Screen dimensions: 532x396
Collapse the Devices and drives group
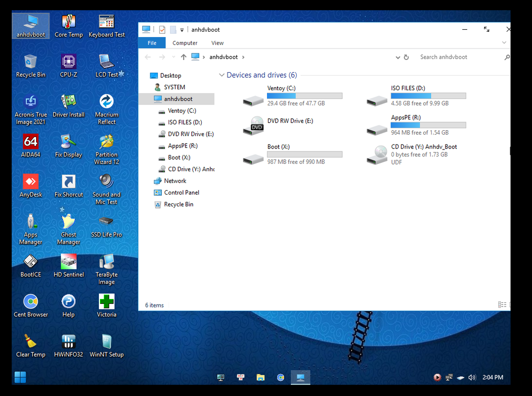point(222,75)
